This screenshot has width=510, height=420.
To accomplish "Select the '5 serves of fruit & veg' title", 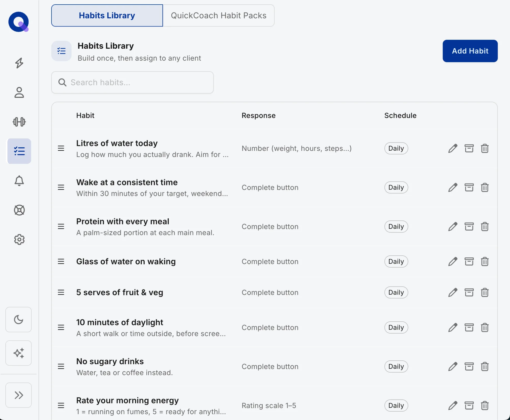I will pos(120,292).
